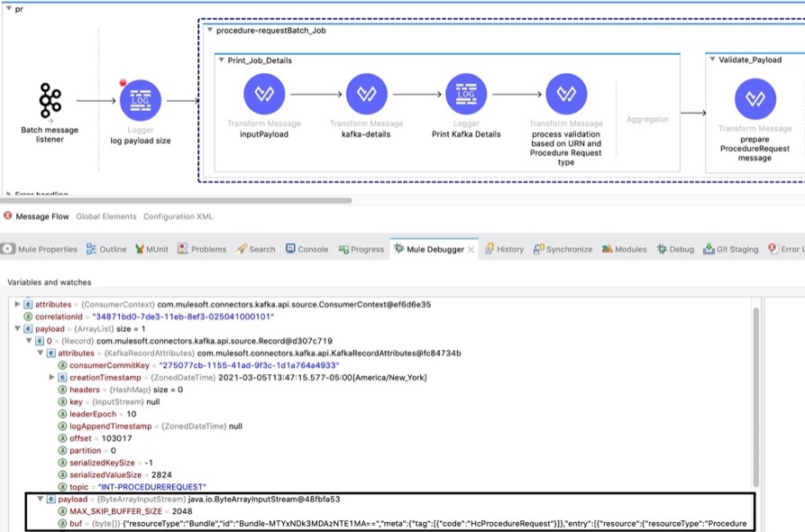Toggle the red breakpoint on the Logger

(123, 83)
